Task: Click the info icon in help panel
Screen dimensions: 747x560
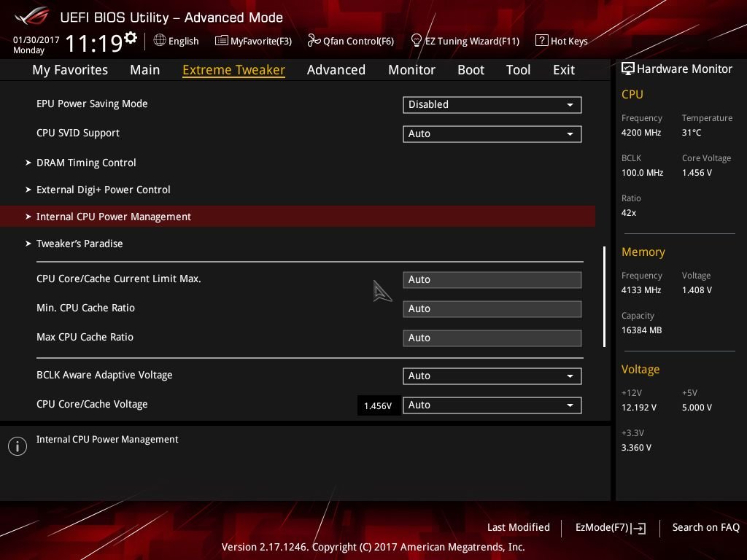Action: pyautogui.click(x=18, y=446)
